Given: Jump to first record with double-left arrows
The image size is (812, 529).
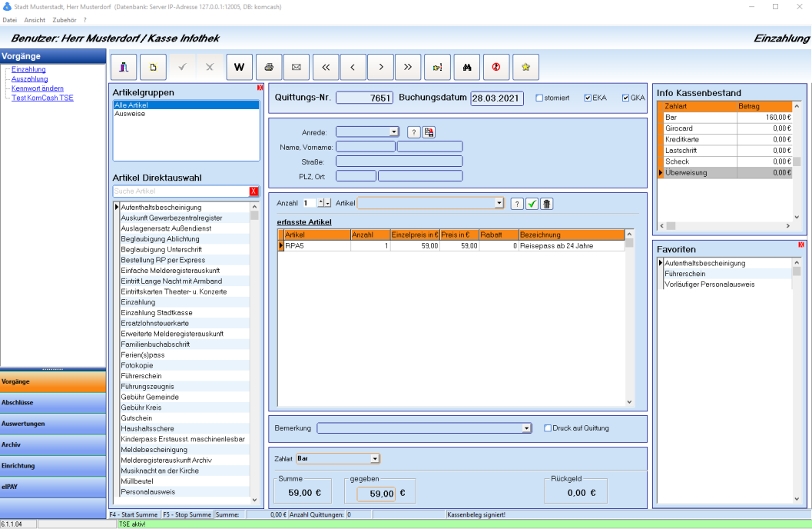Looking at the screenshot, I should (325, 67).
